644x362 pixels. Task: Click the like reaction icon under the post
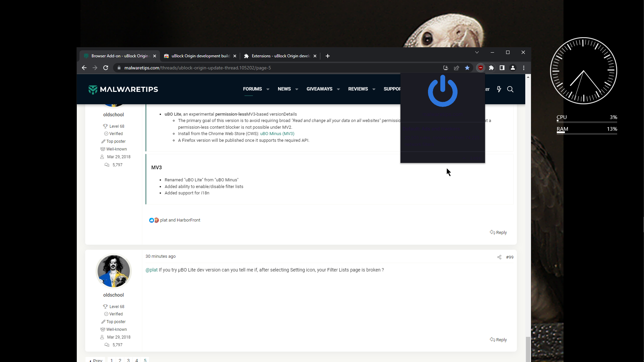tap(151, 220)
